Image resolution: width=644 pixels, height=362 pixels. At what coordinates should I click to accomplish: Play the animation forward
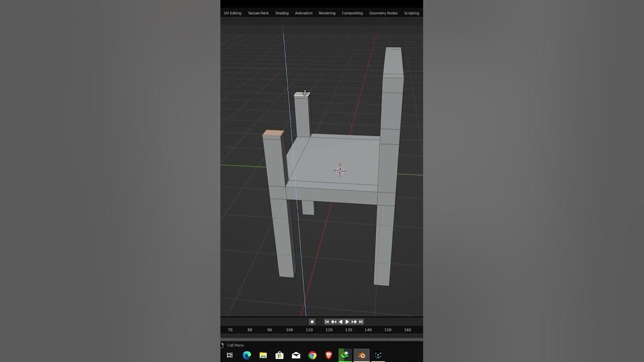(347, 322)
